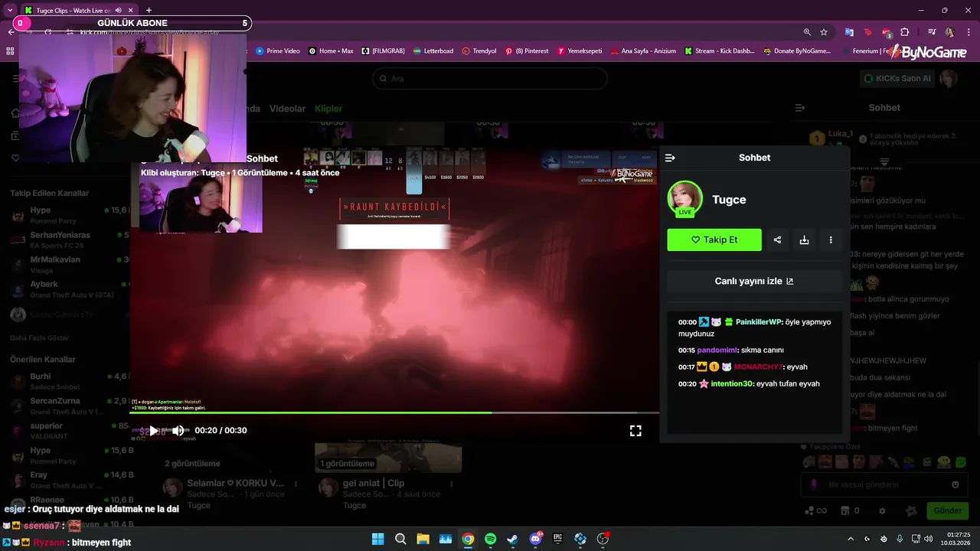
Task: Play the clip with the play button
Action: (153, 430)
